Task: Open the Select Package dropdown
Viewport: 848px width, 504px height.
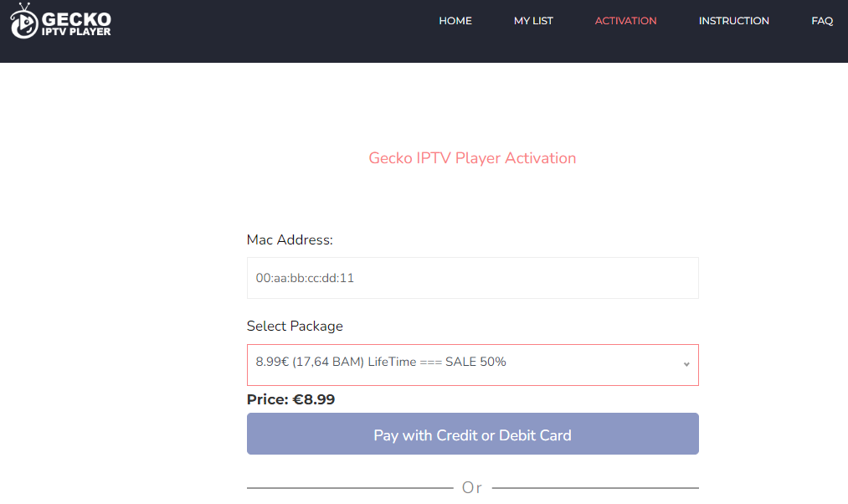Action: click(x=472, y=364)
